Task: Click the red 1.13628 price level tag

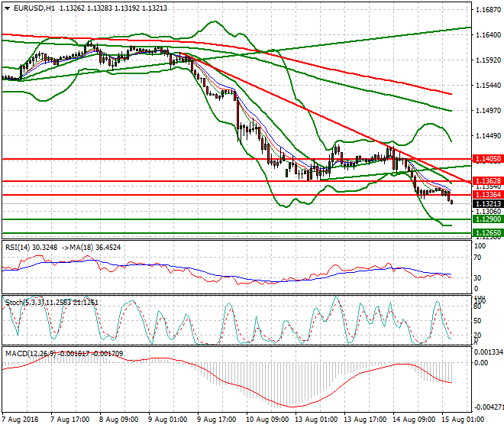Action: pos(486,181)
